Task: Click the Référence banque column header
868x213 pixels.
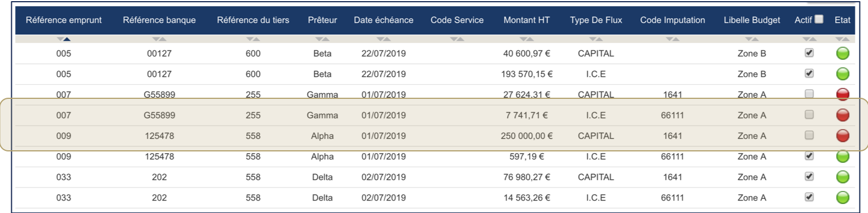Action: click(x=159, y=20)
